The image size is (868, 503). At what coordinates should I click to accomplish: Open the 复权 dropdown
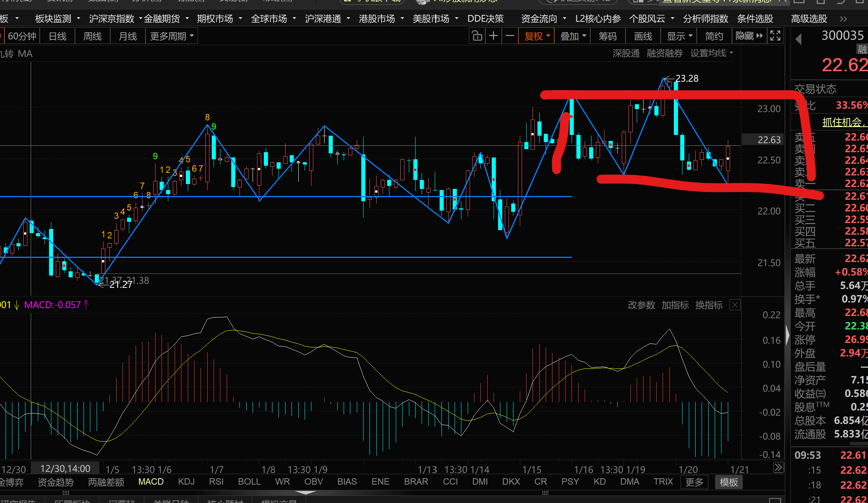pyautogui.click(x=537, y=36)
